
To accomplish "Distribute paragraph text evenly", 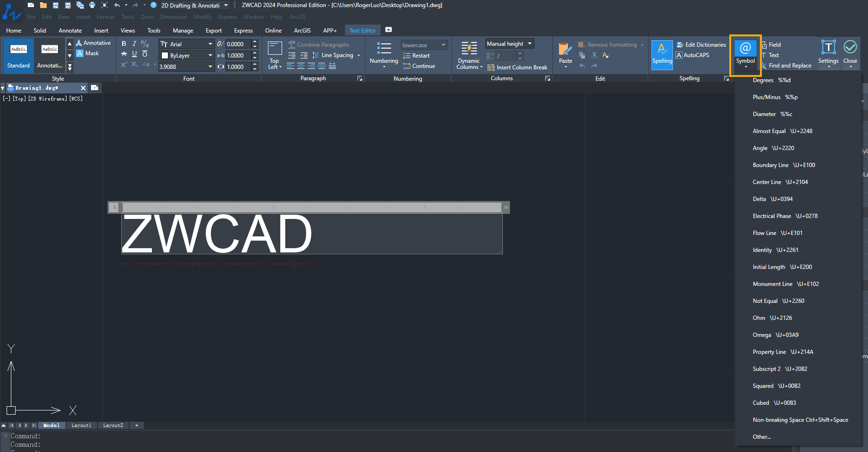I will pos(332,66).
